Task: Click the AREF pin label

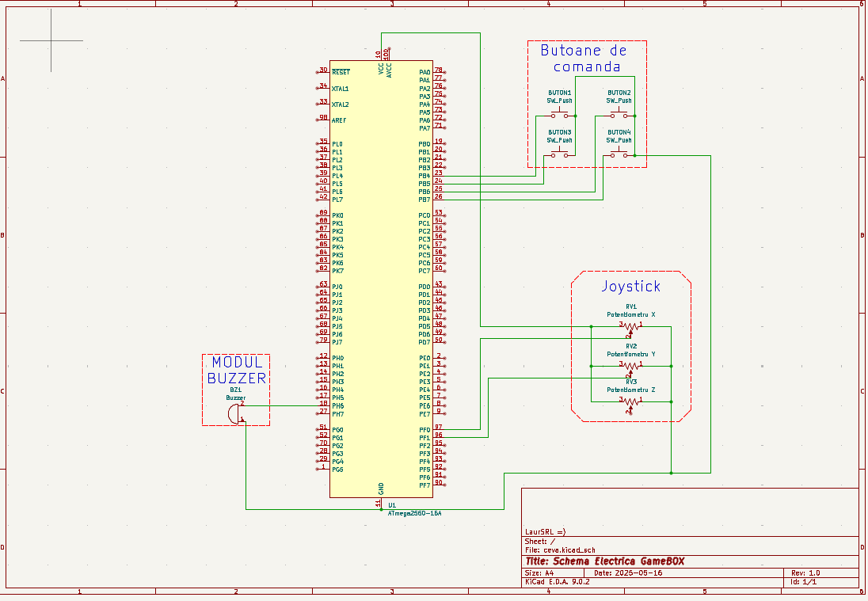Action: click(339, 120)
